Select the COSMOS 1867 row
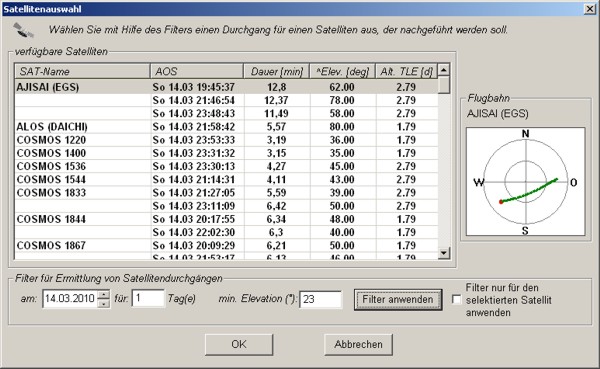The width and height of the screenshot is (600, 369). pos(227,245)
